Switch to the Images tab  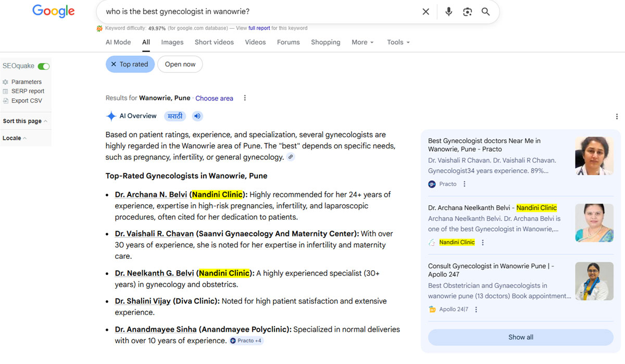point(172,42)
